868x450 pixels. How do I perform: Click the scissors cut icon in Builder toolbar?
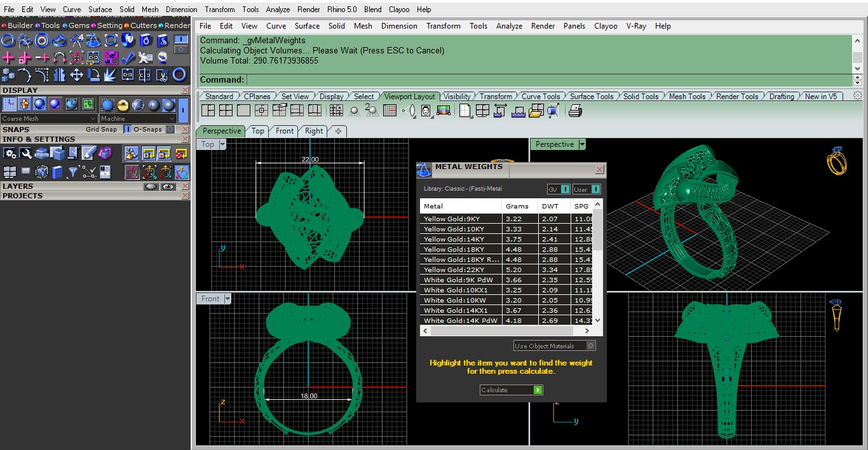pos(162,75)
